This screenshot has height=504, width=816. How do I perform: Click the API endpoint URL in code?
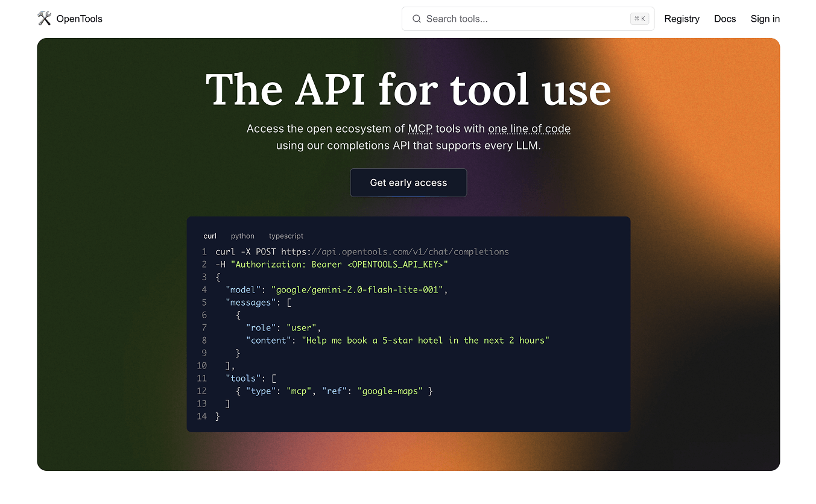(x=394, y=252)
